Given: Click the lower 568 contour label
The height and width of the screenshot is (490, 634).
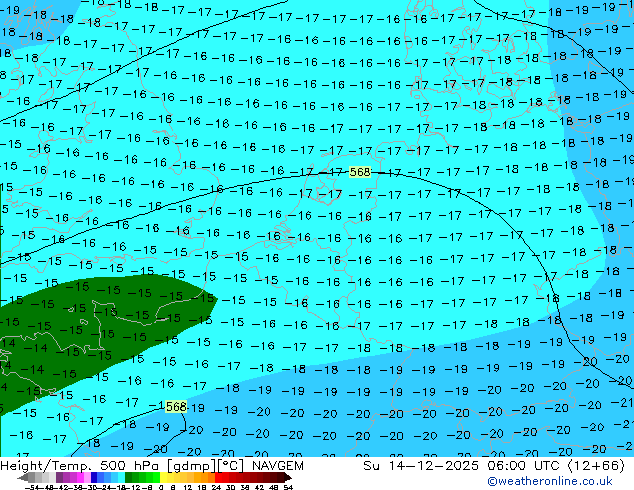Looking at the screenshot, I should (x=175, y=407).
